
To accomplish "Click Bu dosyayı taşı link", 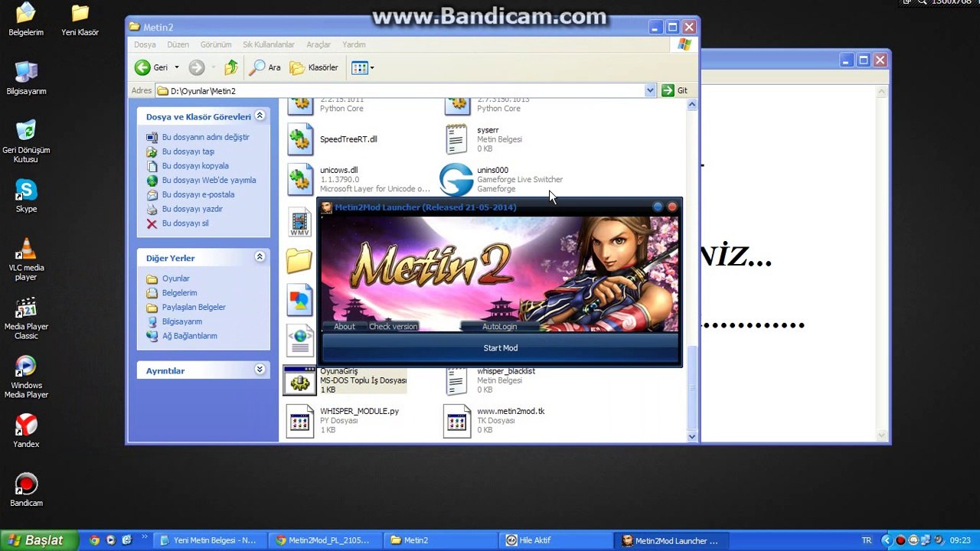I will pyautogui.click(x=188, y=152).
